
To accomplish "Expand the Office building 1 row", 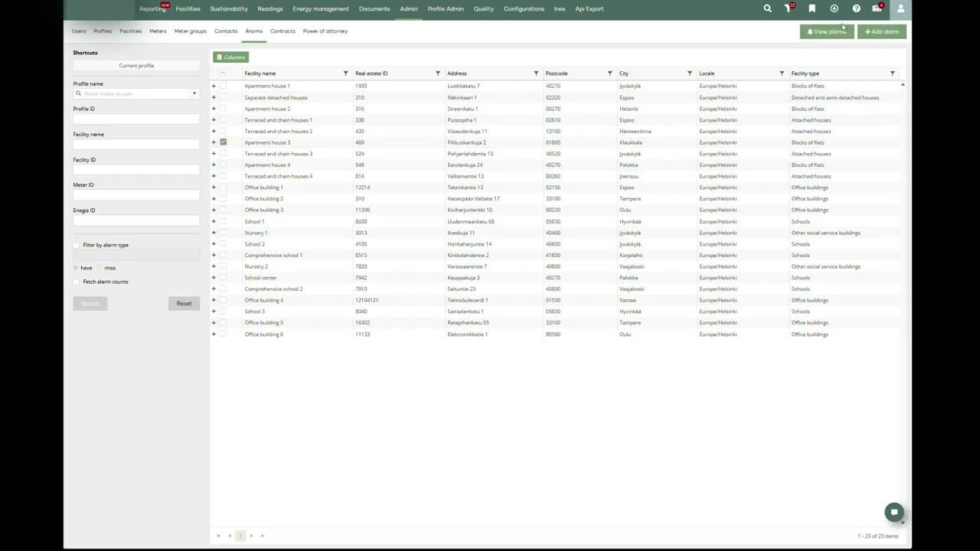I will (x=214, y=187).
